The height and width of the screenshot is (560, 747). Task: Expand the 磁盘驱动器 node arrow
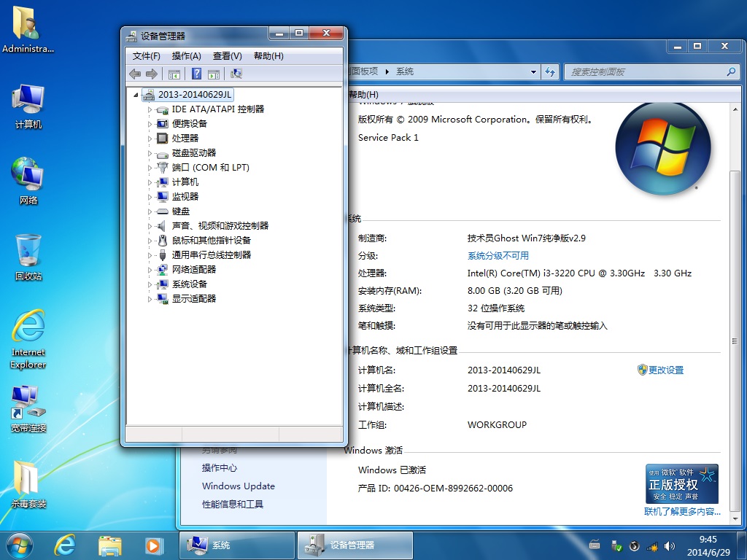point(150,153)
